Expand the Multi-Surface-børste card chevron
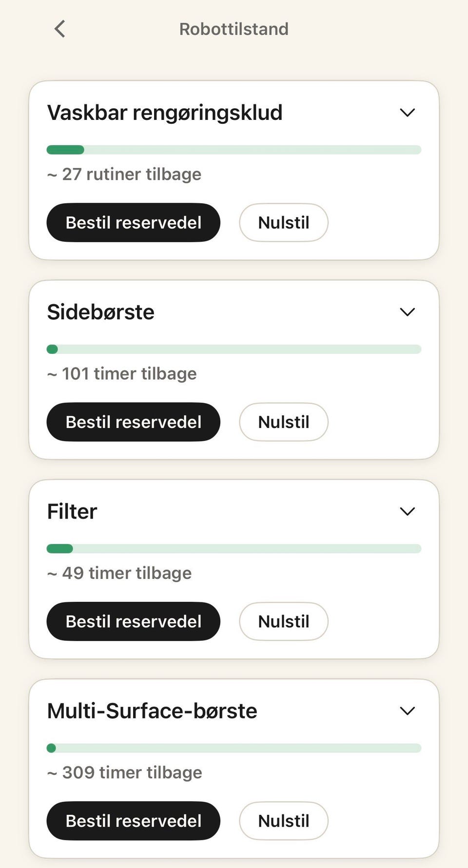468x868 pixels. pyautogui.click(x=407, y=711)
